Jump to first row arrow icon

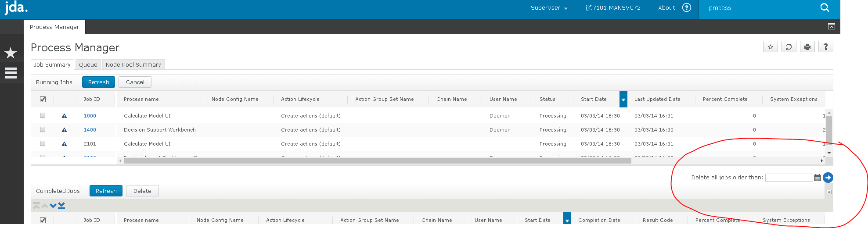point(36,206)
